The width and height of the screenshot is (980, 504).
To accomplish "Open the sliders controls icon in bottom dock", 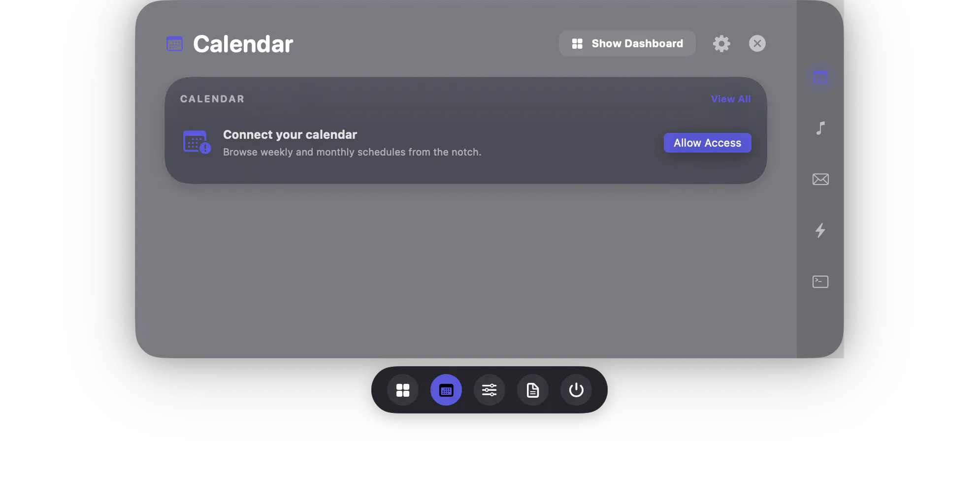I will tap(490, 390).
